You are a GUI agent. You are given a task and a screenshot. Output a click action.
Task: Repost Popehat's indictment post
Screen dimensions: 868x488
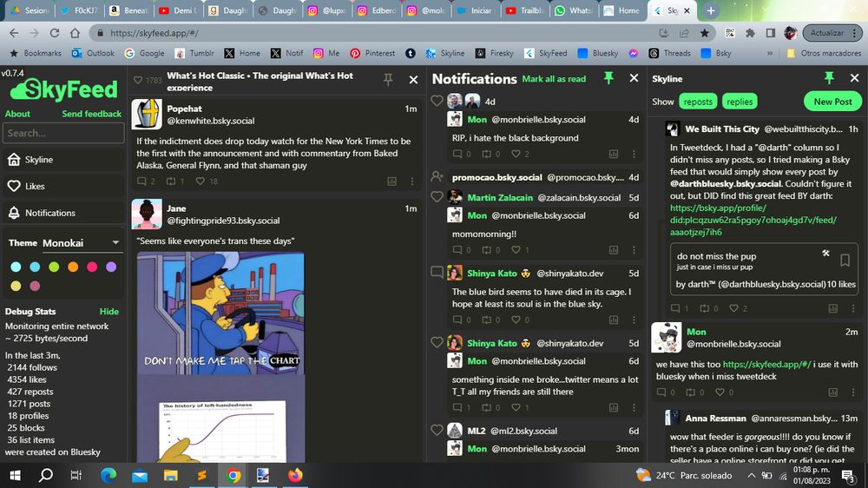tap(171, 181)
